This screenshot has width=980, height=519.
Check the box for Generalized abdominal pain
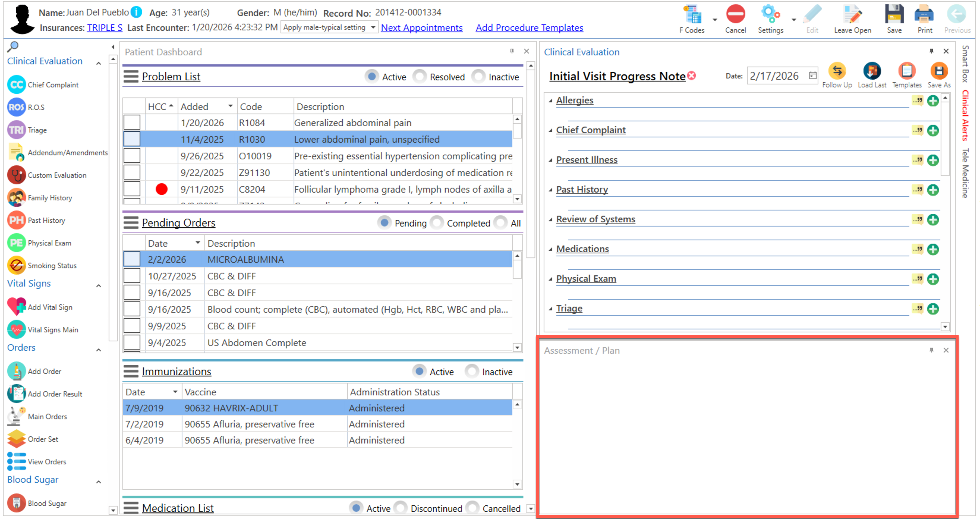point(132,122)
